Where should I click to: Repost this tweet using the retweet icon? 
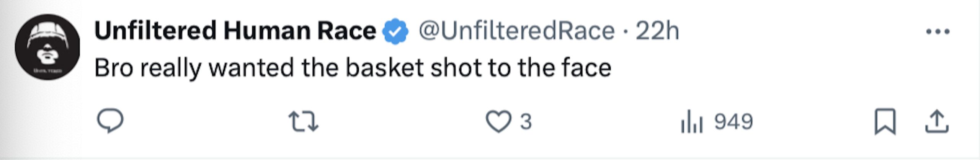303,121
